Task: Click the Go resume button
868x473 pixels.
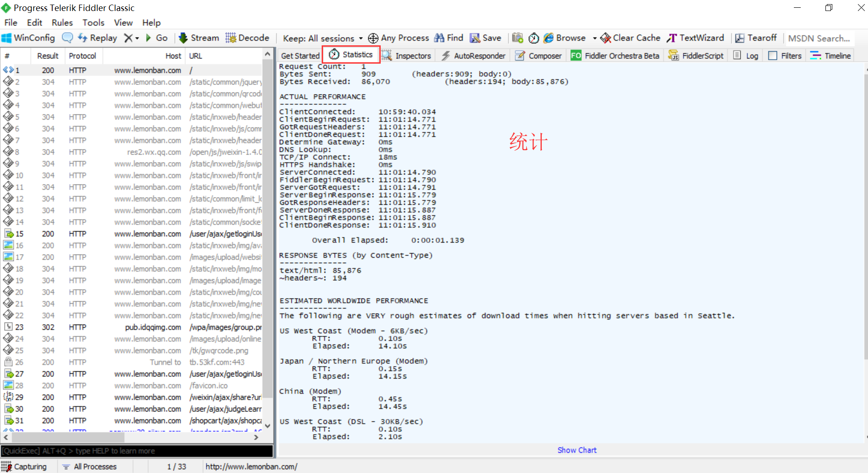Action: [x=156, y=38]
